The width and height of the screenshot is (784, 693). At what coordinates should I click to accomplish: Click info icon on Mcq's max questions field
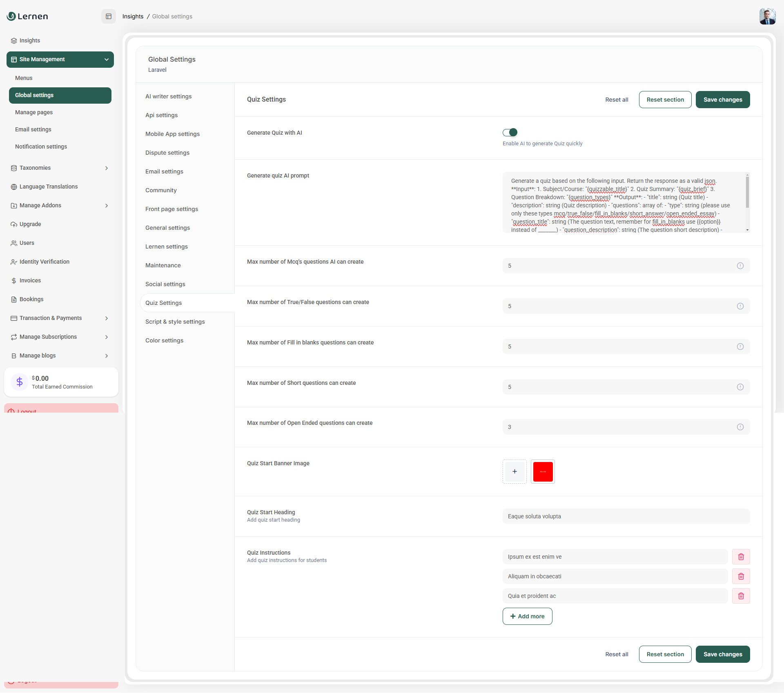740,266
